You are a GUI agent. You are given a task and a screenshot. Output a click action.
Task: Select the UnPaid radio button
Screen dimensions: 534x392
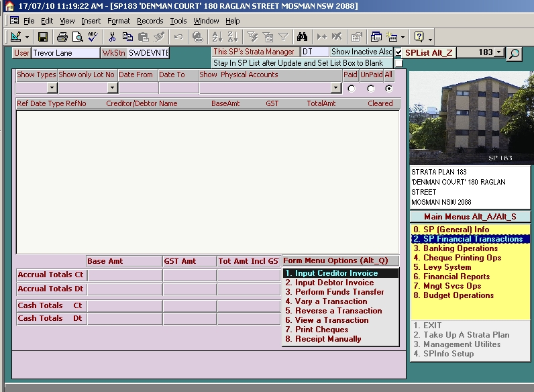tap(370, 88)
